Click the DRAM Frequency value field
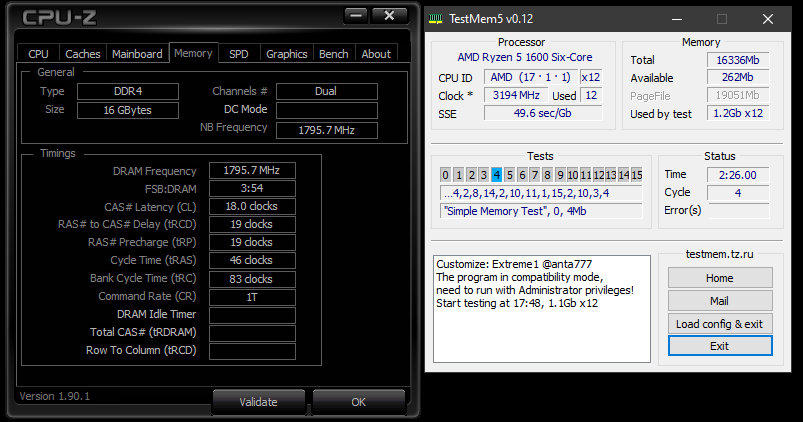This screenshot has height=422, width=803. (x=252, y=171)
